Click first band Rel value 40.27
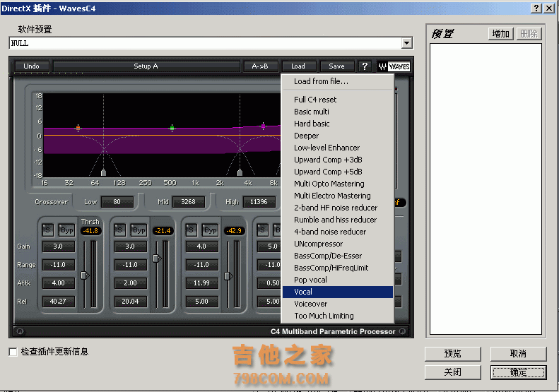 (x=58, y=302)
